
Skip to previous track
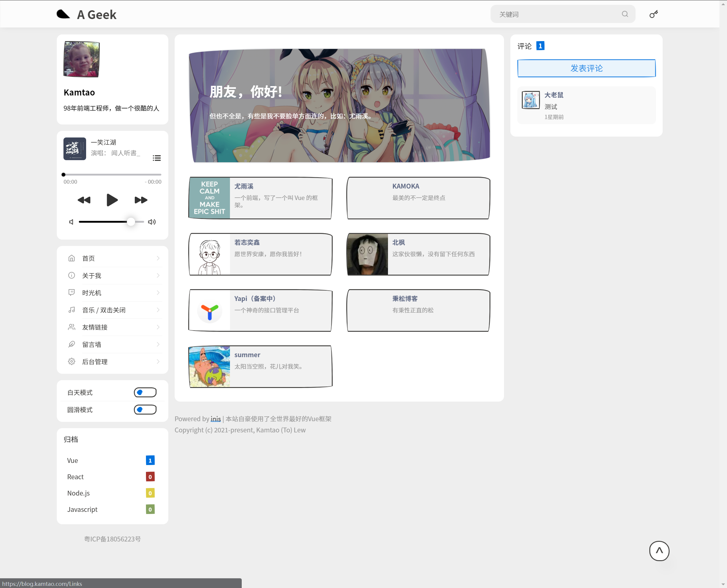(x=84, y=200)
